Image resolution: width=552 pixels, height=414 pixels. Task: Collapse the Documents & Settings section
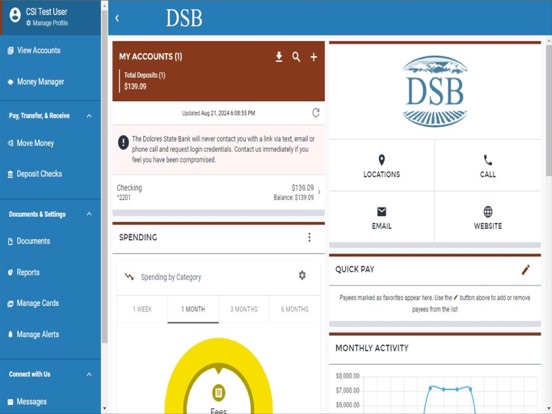(89, 214)
